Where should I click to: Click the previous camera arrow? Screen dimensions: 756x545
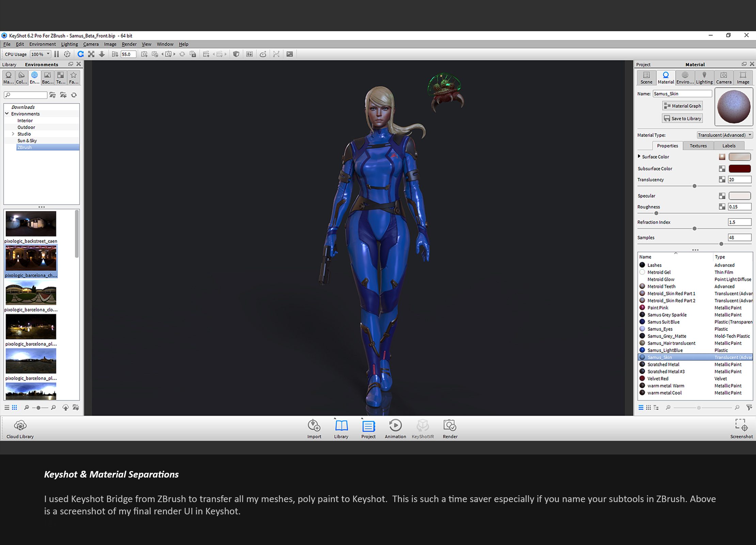coord(162,54)
